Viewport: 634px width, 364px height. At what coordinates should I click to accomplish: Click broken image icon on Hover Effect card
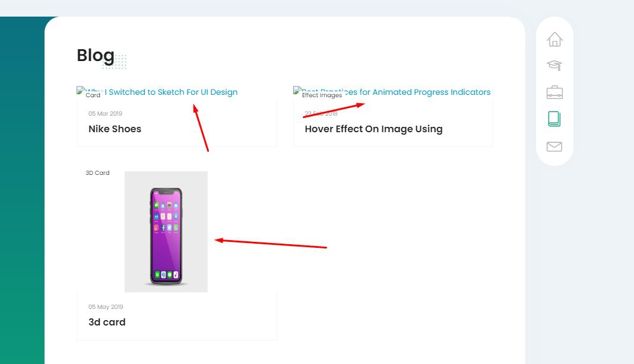pos(297,90)
